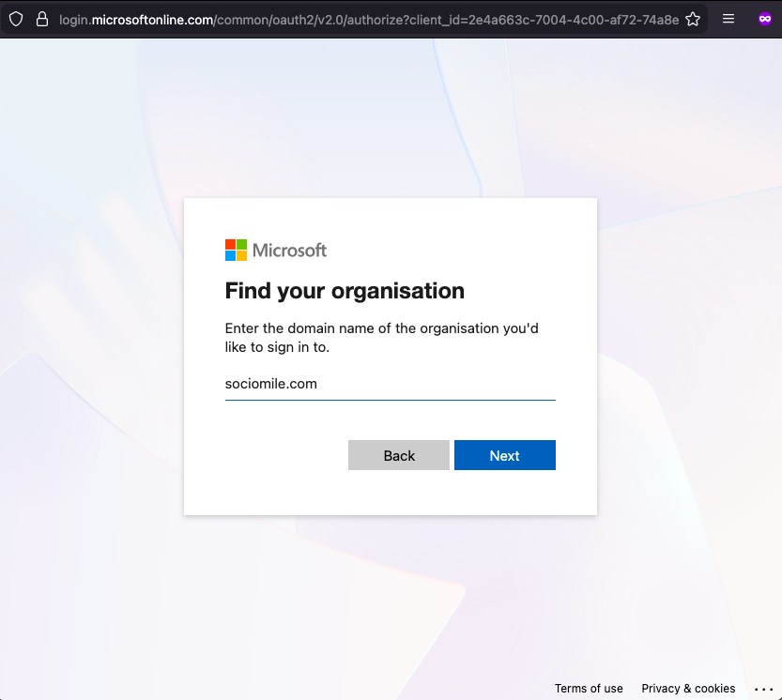The height and width of the screenshot is (700, 782).
Task: Open the browser hamburger menu
Action: (728, 19)
